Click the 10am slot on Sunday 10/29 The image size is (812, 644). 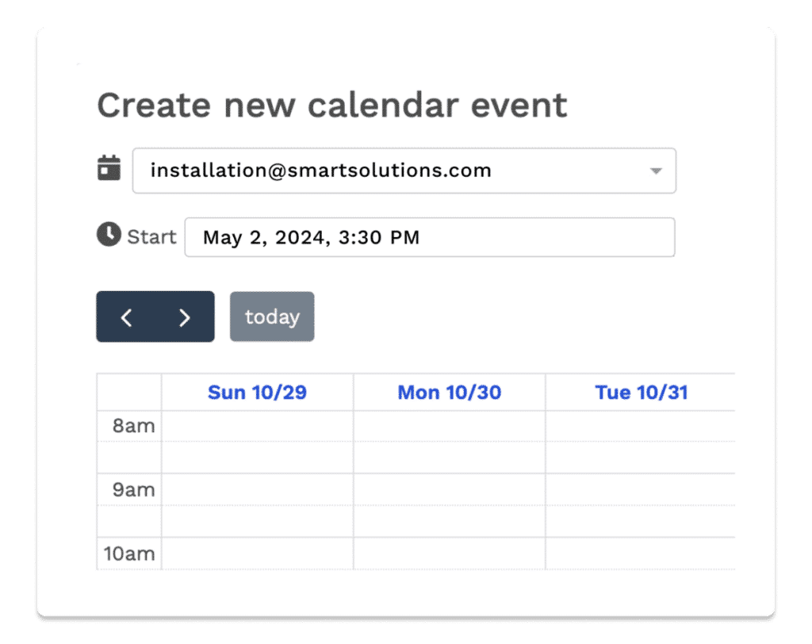click(x=258, y=554)
